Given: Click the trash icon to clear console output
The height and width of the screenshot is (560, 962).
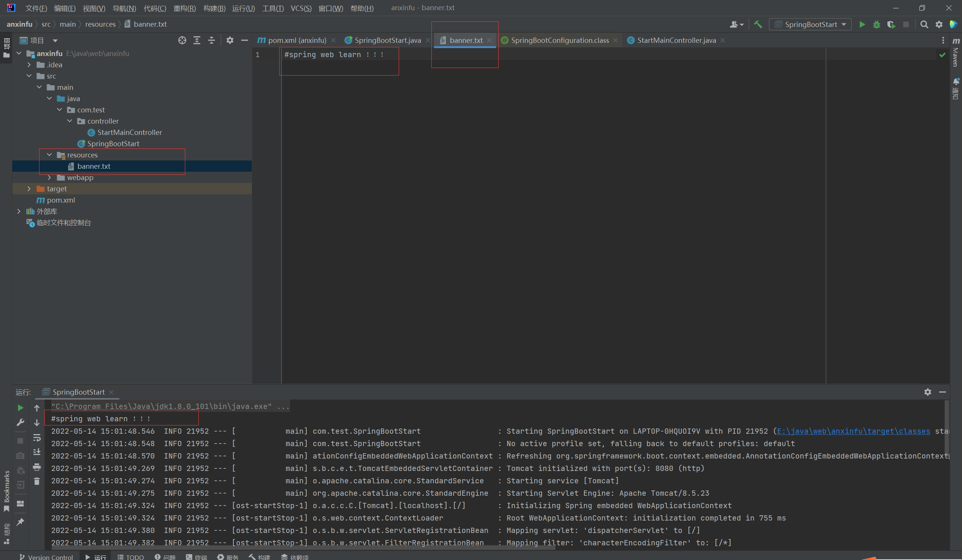Looking at the screenshot, I should click(x=37, y=481).
